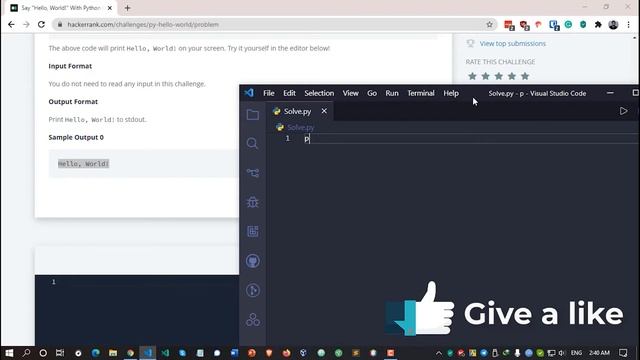Image resolution: width=640 pixels, height=360 pixels.
Task: Rate challenge with the third star
Action: click(x=498, y=76)
